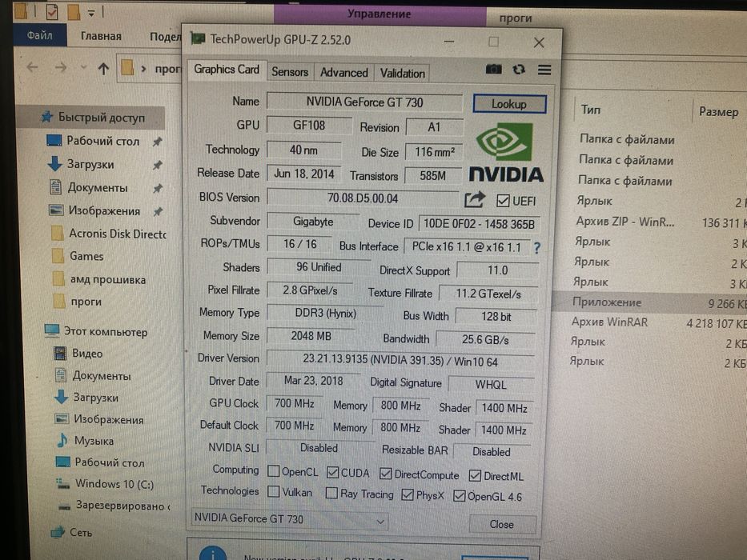
Task: Toggle the DirectCompute checkbox
Action: click(x=385, y=474)
